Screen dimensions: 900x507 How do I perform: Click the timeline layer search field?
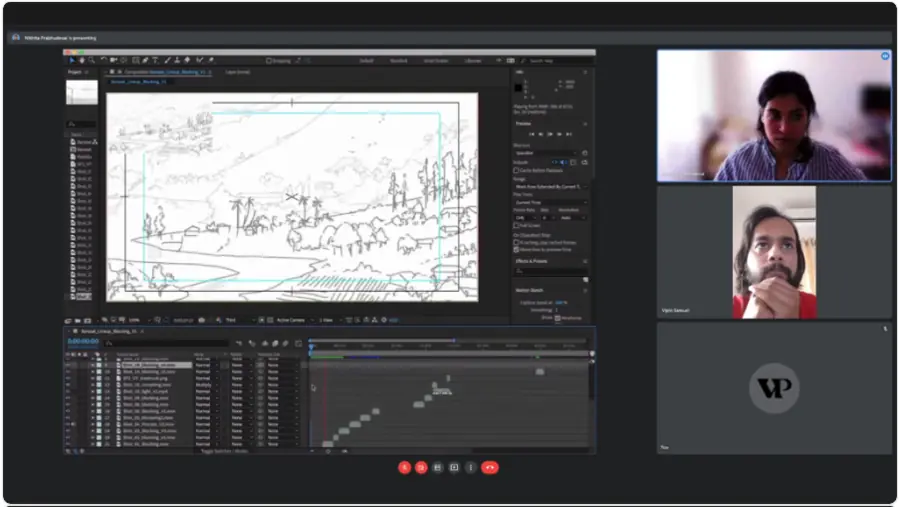click(166, 343)
